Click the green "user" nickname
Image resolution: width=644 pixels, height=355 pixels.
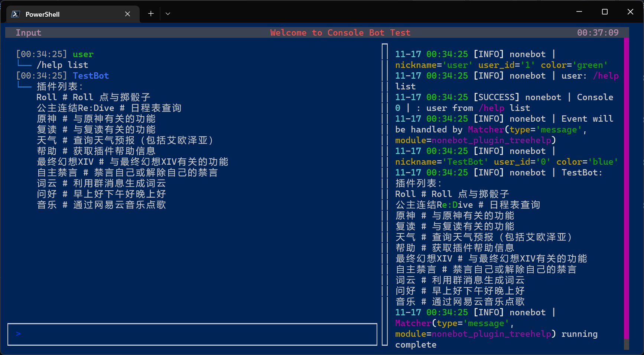tap(83, 54)
